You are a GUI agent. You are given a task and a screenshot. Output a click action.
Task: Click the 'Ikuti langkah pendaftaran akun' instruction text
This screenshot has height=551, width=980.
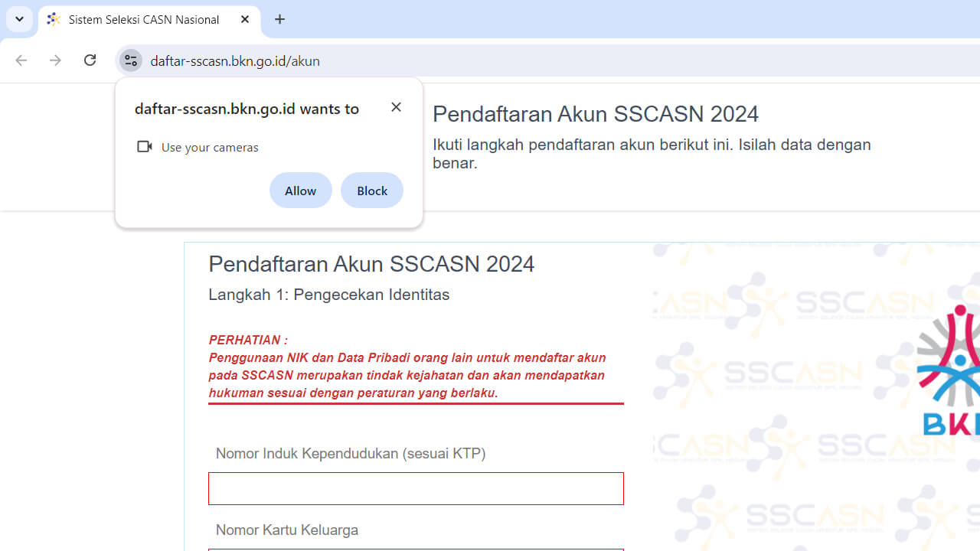tap(652, 154)
